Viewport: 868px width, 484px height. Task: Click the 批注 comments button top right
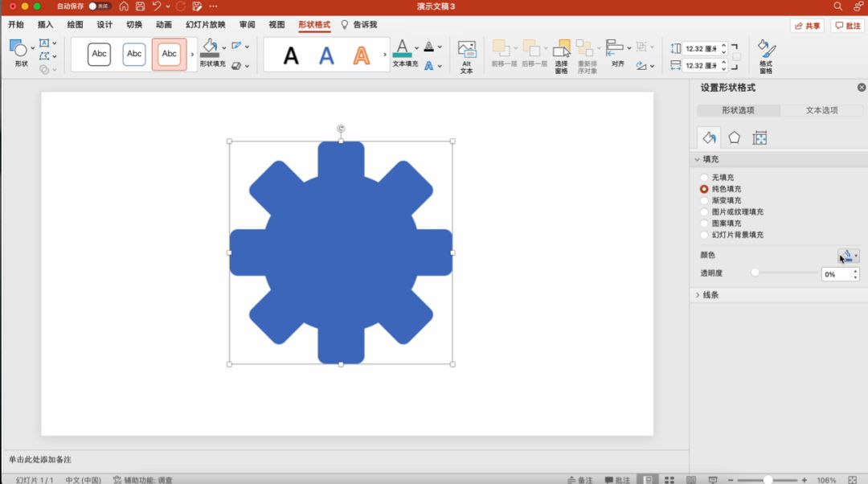click(848, 26)
